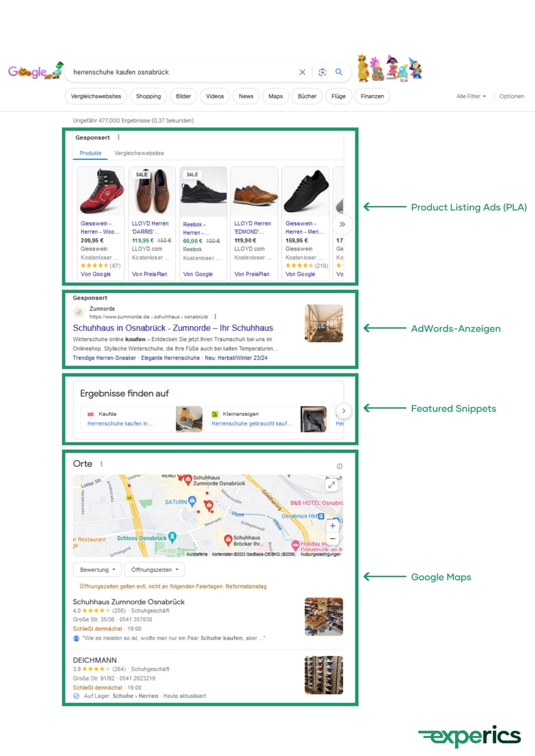Open Kleinanzeigen 'Herrenschuhe gebraucht kauf...' link
The image size is (535, 756).
(x=252, y=424)
